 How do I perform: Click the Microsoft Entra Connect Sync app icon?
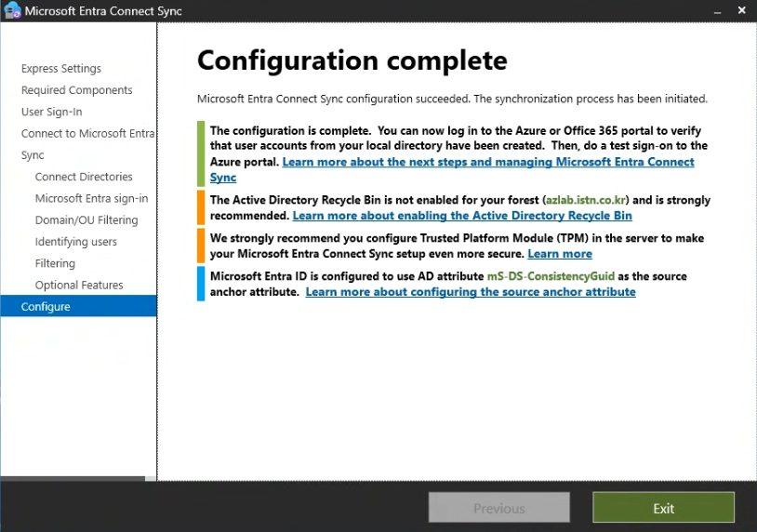pos(11,10)
